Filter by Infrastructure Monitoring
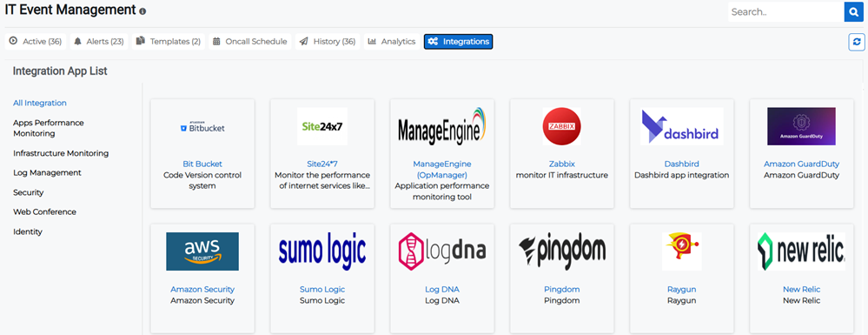 click(61, 153)
